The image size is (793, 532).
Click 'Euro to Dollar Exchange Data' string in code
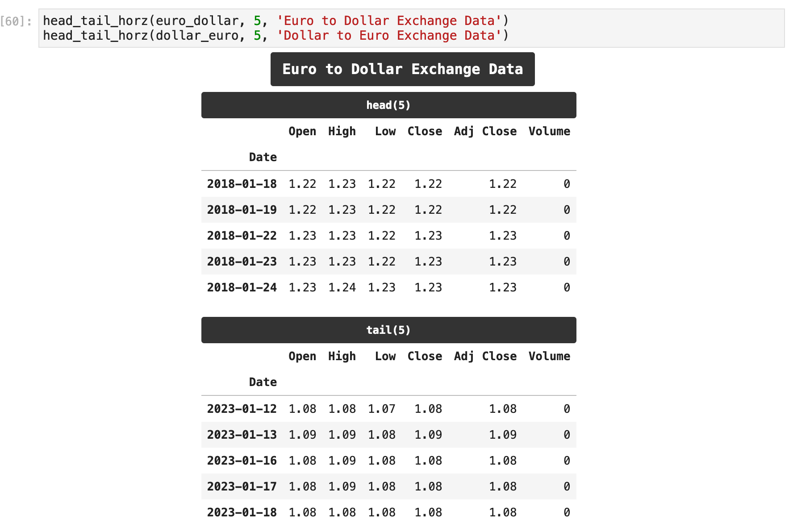pos(389,21)
